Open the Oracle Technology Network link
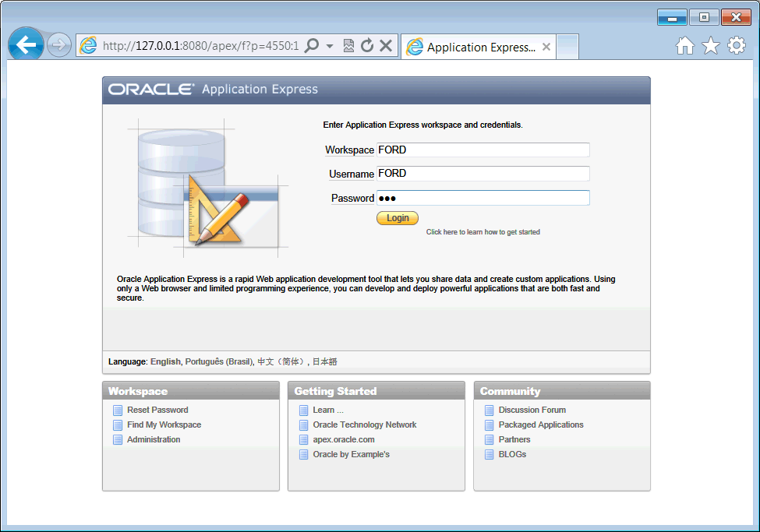The image size is (760, 532). click(365, 425)
